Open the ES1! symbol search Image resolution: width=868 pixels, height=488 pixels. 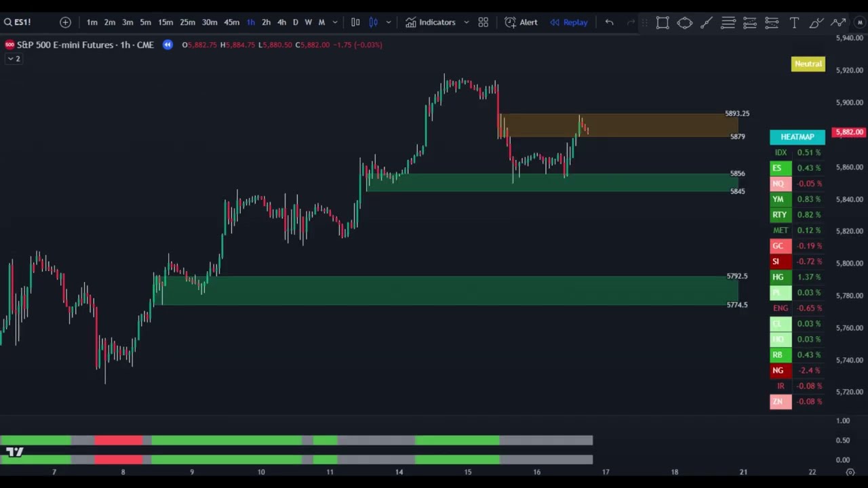[18, 22]
